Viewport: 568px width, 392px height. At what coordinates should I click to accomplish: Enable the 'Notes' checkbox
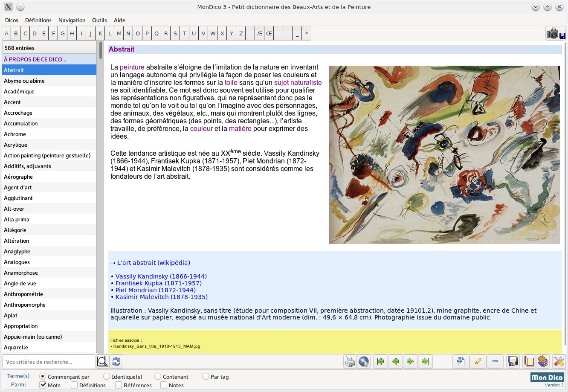pos(172,385)
